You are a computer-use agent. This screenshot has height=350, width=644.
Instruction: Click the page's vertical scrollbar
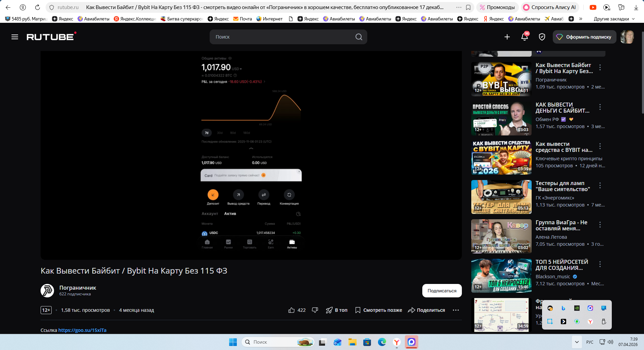(642, 72)
